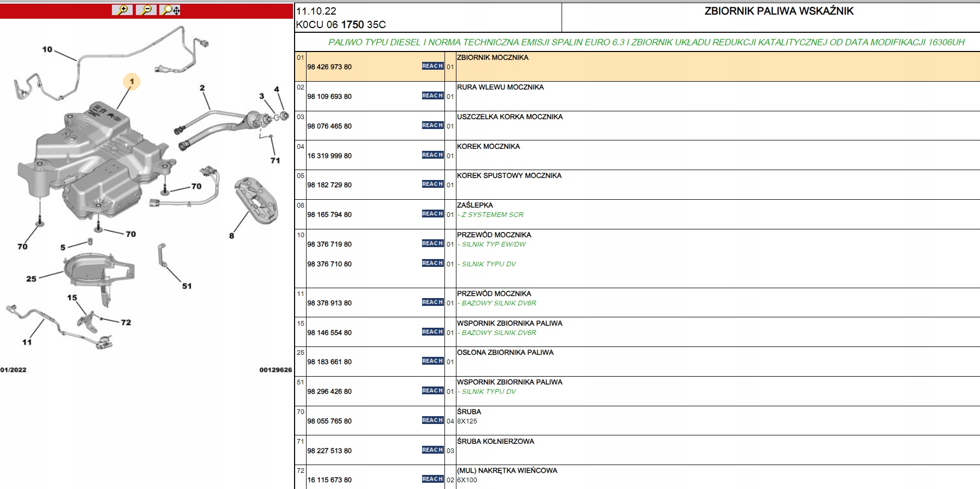The width and height of the screenshot is (980, 489).
Task: Select the KOREK MOCZNIKA description in row 04
Action: pyautogui.click(x=488, y=147)
